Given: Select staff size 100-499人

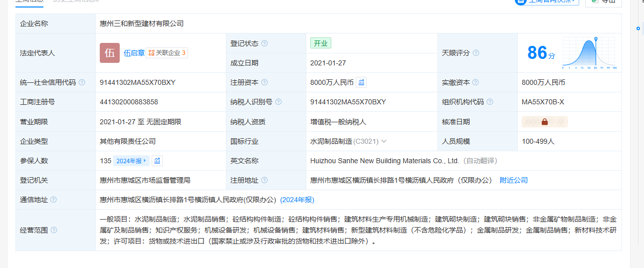Looking at the screenshot, I should coord(538,141).
